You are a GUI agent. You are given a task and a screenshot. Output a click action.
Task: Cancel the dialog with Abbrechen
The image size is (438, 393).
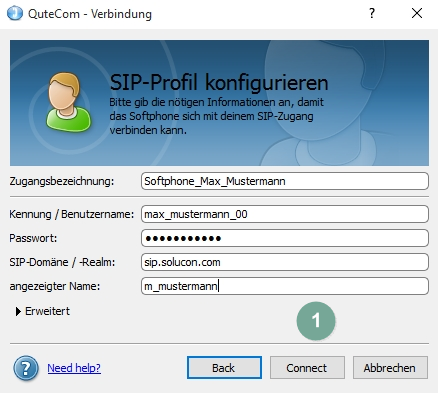pyautogui.click(x=390, y=368)
